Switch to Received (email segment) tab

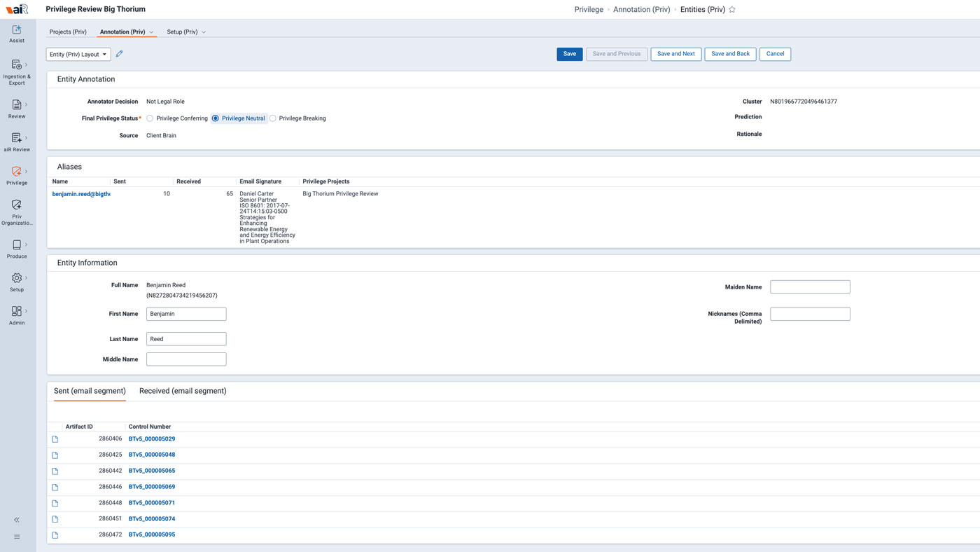click(x=183, y=391)
